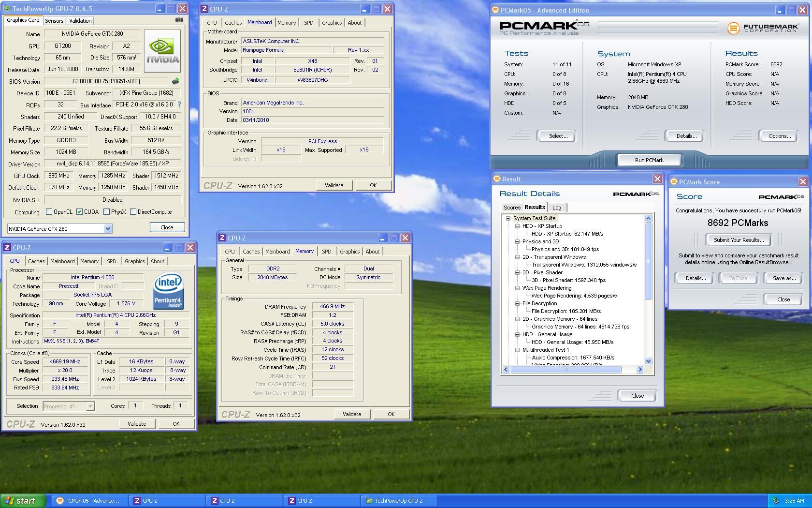This screenshot has height=508, width=812.
Task: Click the Options... button in PCMark05
Action: 780,136
